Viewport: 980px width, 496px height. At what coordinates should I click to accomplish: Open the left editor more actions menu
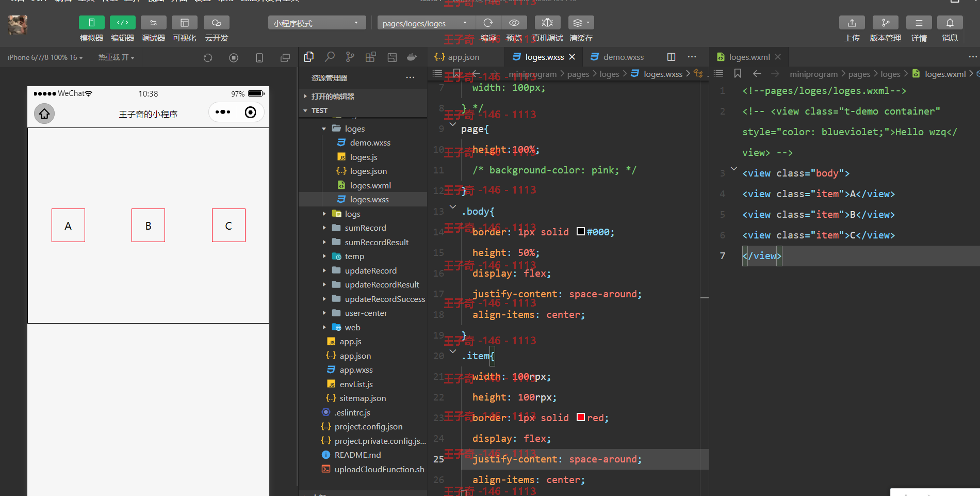pos(692,57)
